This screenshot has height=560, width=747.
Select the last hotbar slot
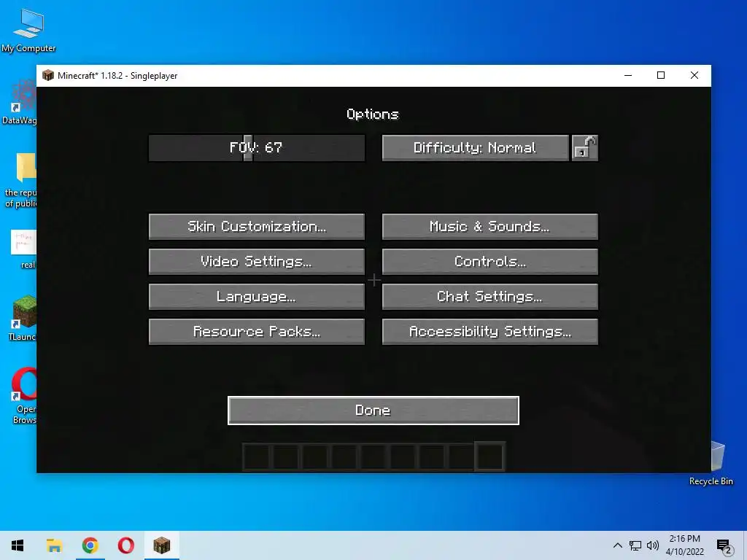coord(489,456)
